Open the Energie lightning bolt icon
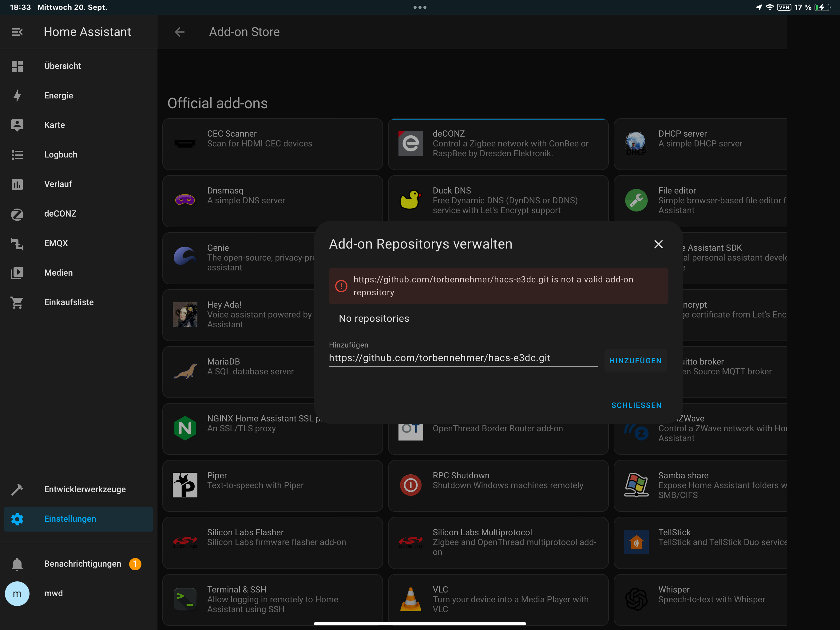 point(17,95)
